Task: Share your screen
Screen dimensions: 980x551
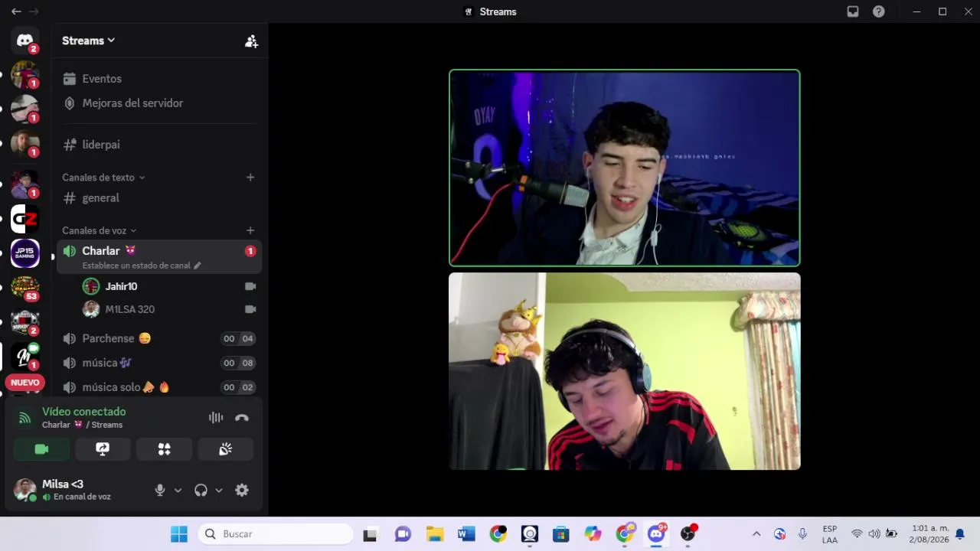Action: 103,449
